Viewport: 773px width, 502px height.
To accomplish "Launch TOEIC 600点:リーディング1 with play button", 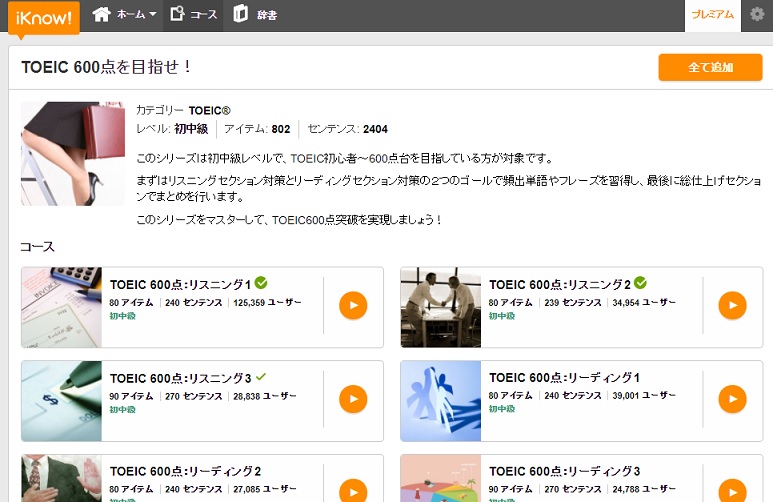I will pyautogui.click(x=732, y=399).
